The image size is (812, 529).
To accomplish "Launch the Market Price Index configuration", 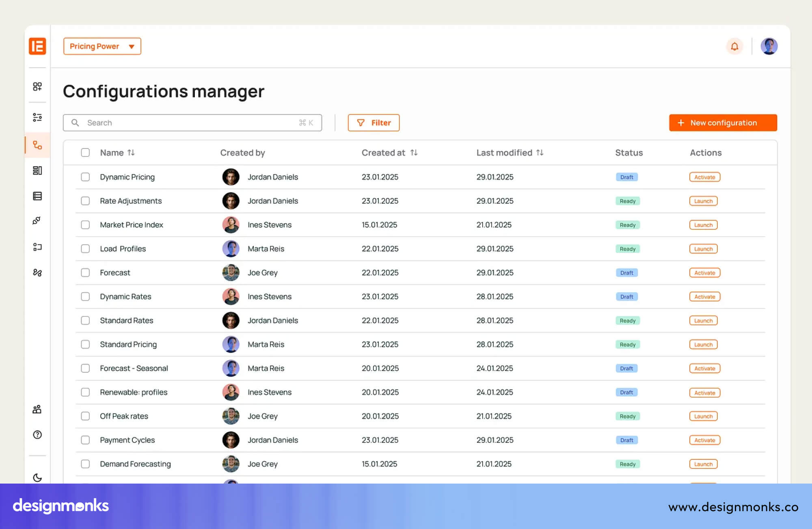I will click(x=704, y=225).
